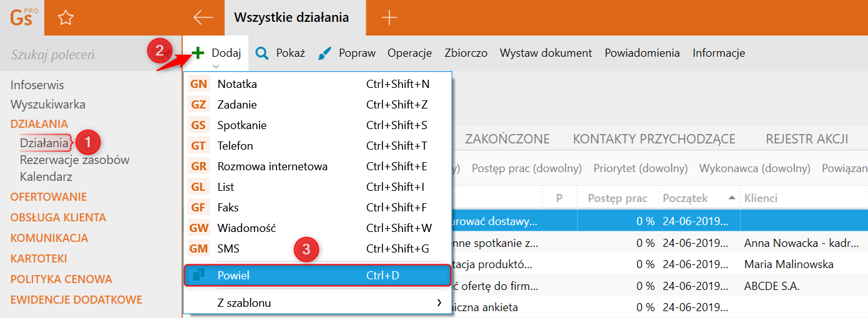The image size is (868, 318).
Task: Click the back arrow icon
Action: [203, 17]
